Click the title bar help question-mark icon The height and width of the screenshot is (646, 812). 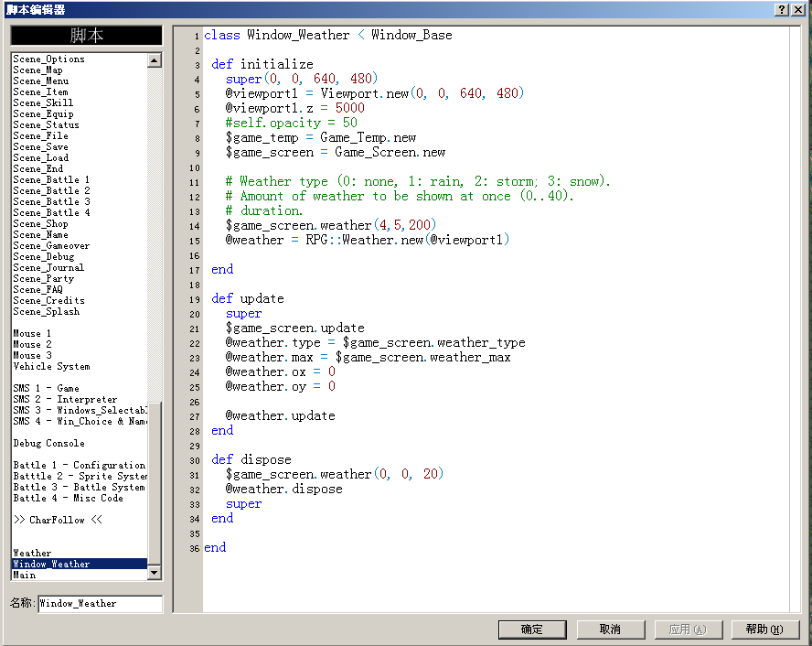pos(782,10)
